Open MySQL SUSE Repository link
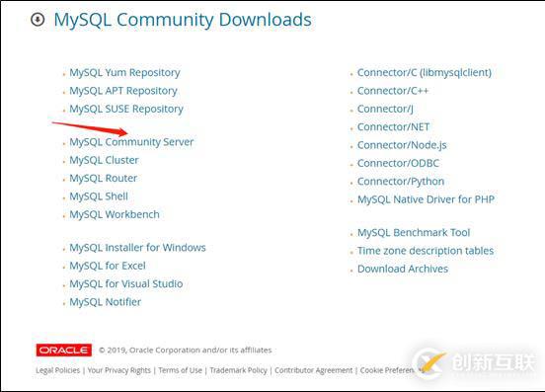 [126, 109]
